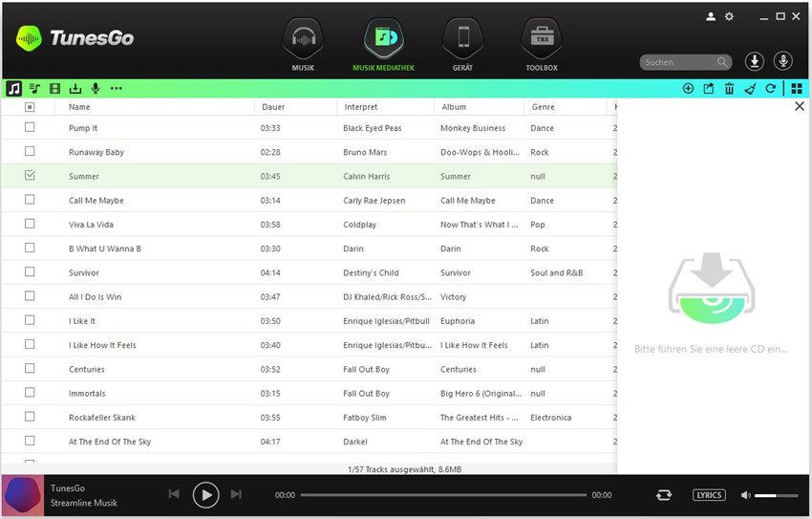Image resolution: width=812 pixels, height=519 pixels.
Task: Toggle the repeat mode icon
Action: pos(664,495)
